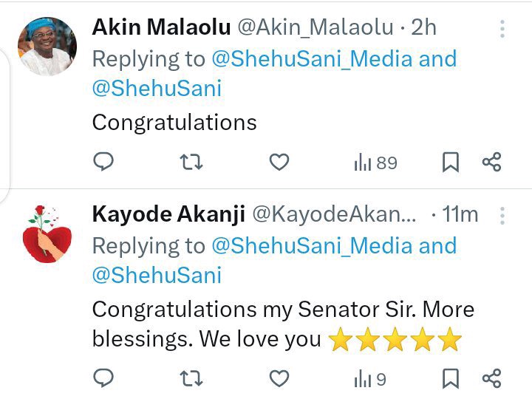Like Kayode Akanji's tweet
This screenshot has width=532, height=399.
pyautogui.click(x=279, y=378)
